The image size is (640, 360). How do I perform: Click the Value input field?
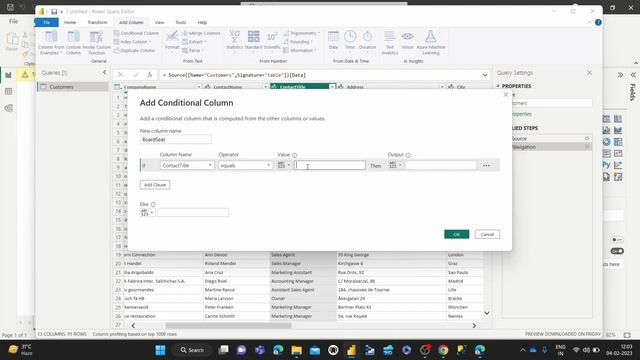pyautogui.click(x=330, y=165)
